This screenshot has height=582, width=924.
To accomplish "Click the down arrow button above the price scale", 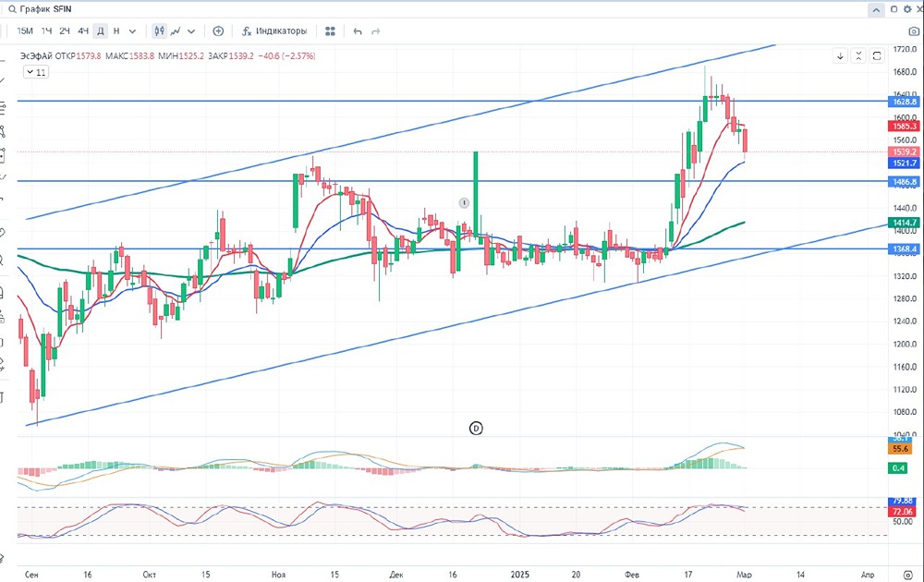I will point(840,56).
